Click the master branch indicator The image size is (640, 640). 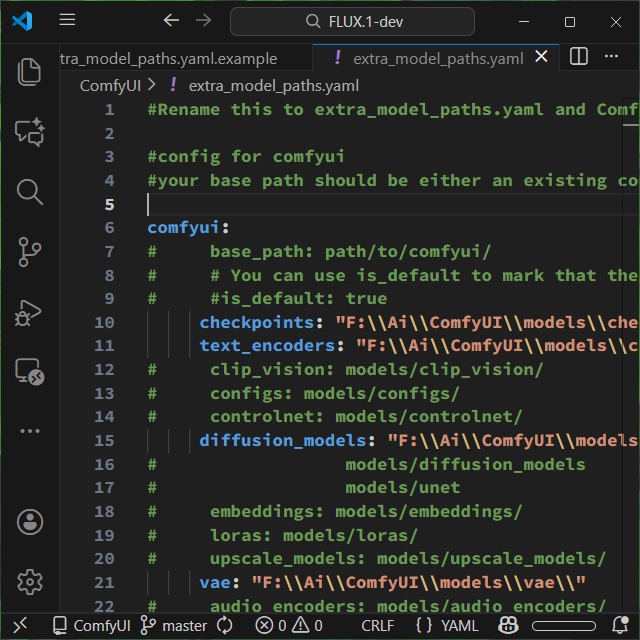(173, 626)
